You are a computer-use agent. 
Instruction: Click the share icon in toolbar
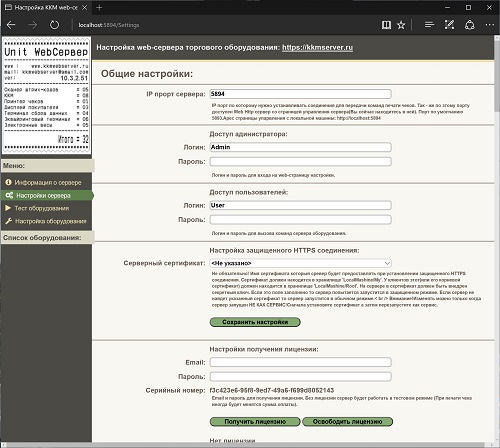pos(470,25)
